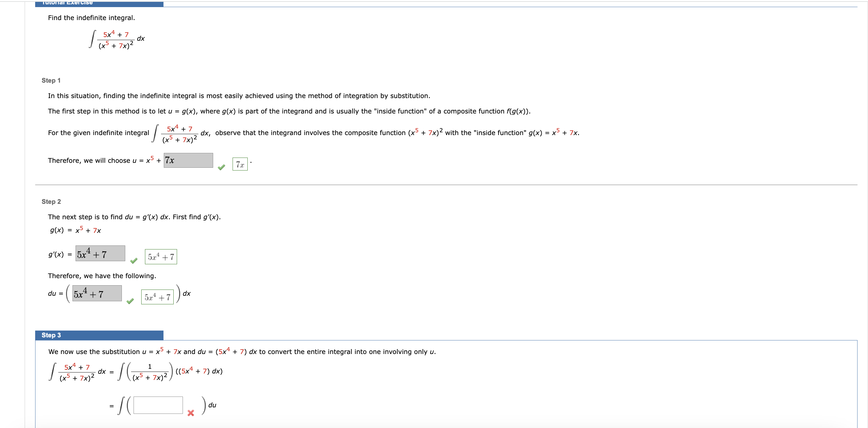868x428 pixels.
Task: Click the trailing du after Step 3 parentheses
Action: [x=212, y=405]
